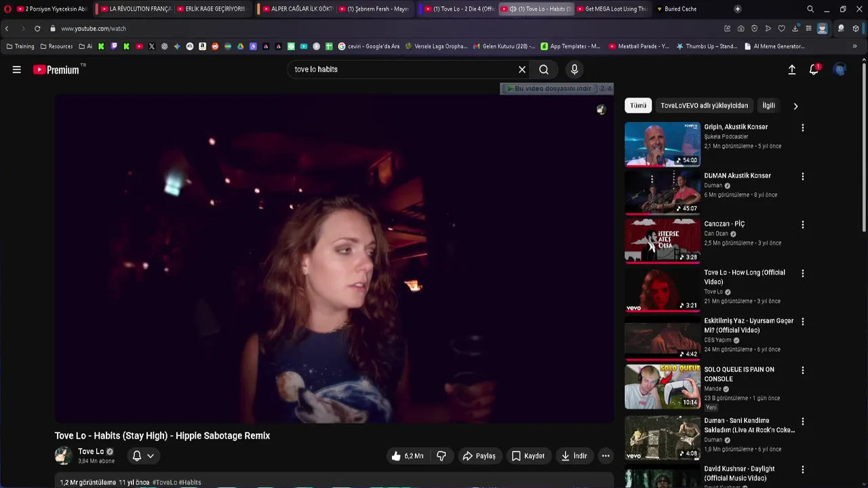Click the video player to pause
Image resolution: width=868 pixels, height=488 pixels.
click(x=334, y=259)
